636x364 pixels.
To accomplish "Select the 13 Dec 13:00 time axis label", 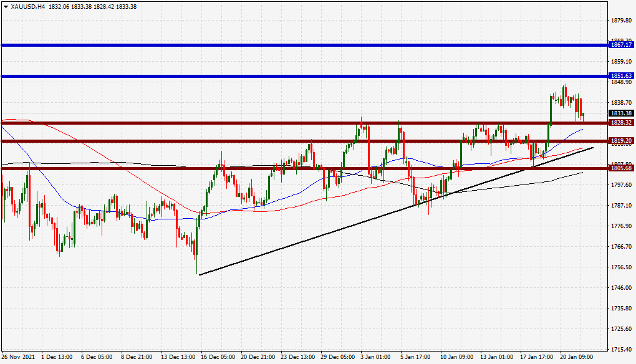I will coord(178,357).
